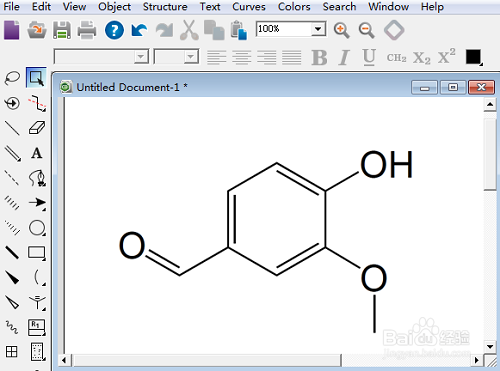Open the File menu
Viewport: 500px width, 371px height.
tap(12, 7)
